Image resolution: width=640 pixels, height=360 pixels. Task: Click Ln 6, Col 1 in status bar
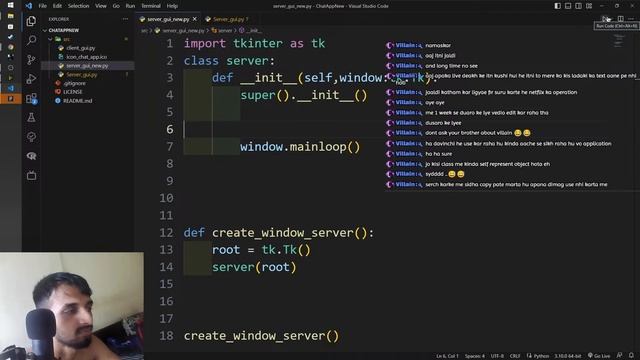[x=447, y=356]
